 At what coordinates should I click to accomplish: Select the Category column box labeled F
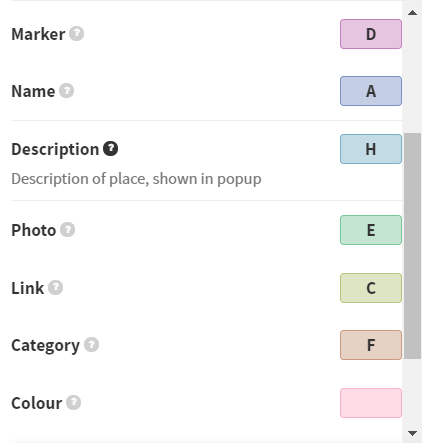(x=371, y=345)
